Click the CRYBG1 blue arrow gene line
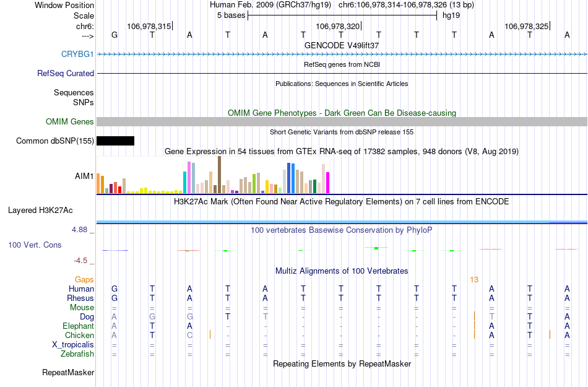The width and height of the screenshot is (588, 387). pyautogui.click(x=342, y=54)
